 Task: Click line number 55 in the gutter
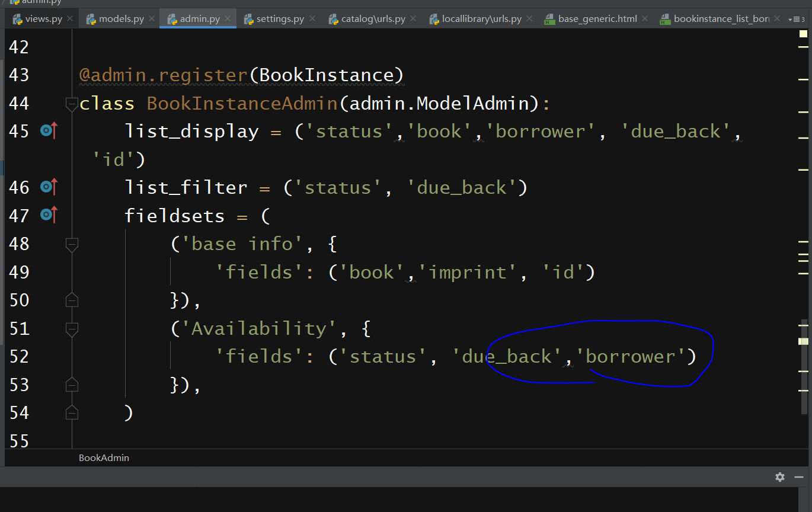pyautogui.click(x=19, y=440)
